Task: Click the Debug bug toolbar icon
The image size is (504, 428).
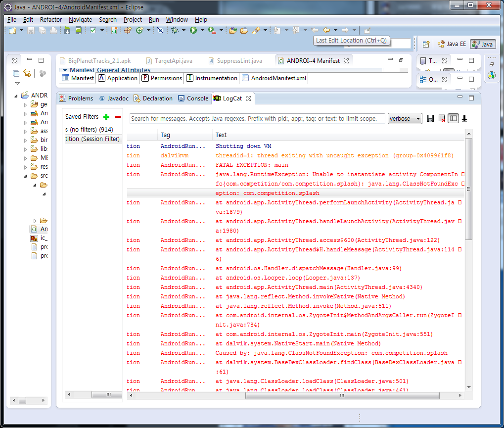Action: (x=175, y=31)
